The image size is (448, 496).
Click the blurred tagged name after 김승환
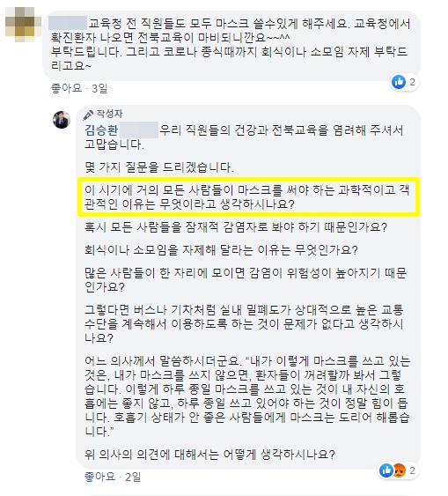click(x=139, y=130)
